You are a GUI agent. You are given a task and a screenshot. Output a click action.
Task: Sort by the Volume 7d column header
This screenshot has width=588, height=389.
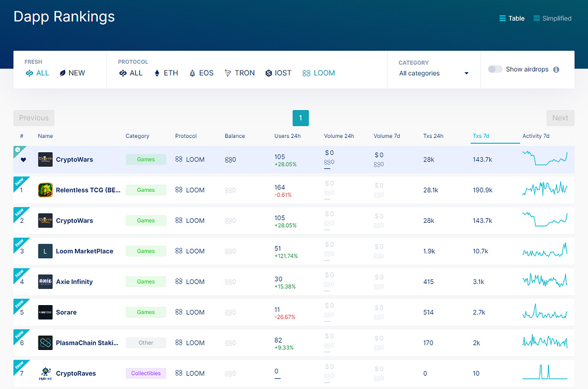pyautogui.click(x=386, y=136)
